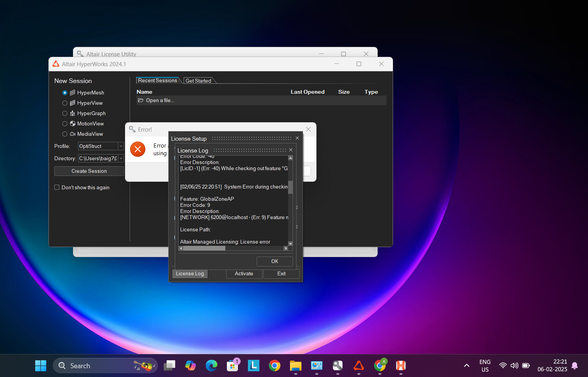The width and height of the screenshot is (588, 377).
Task: Click OK in the License Log
Action: coord(275,261)
